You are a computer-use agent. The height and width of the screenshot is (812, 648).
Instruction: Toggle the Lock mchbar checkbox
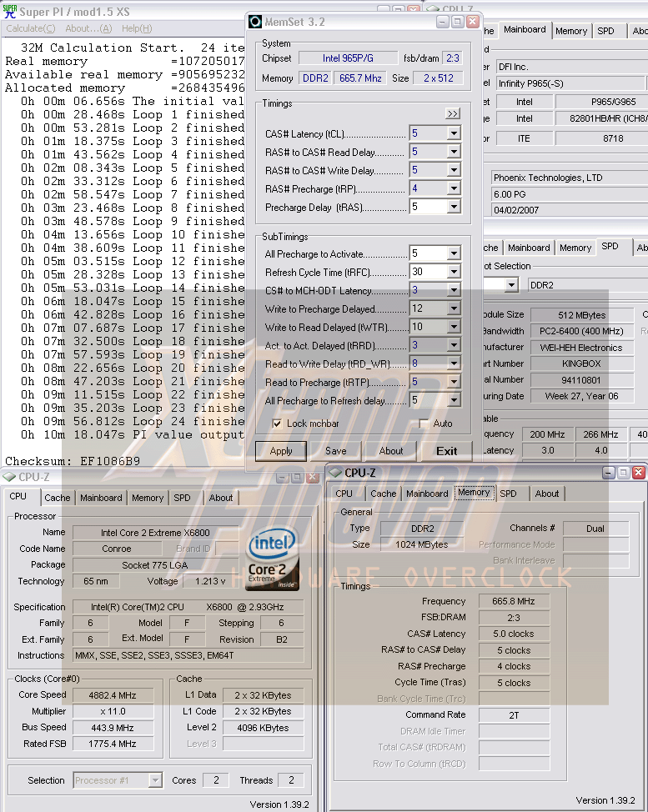277,424
